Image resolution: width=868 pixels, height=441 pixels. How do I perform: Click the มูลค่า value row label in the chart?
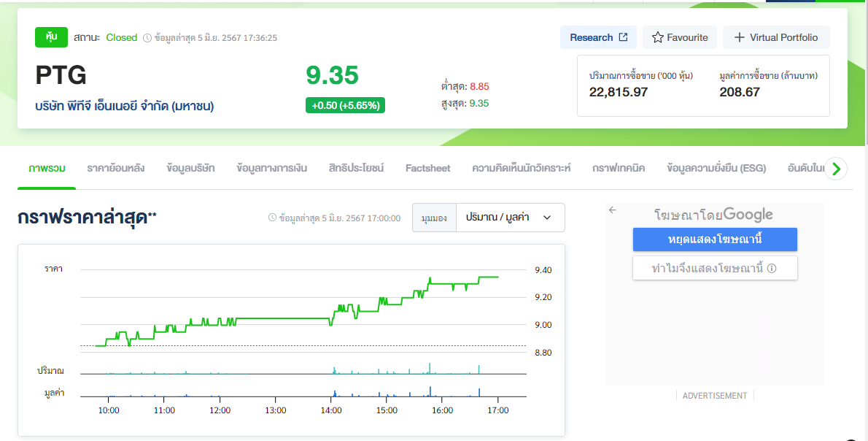(54, 394)
